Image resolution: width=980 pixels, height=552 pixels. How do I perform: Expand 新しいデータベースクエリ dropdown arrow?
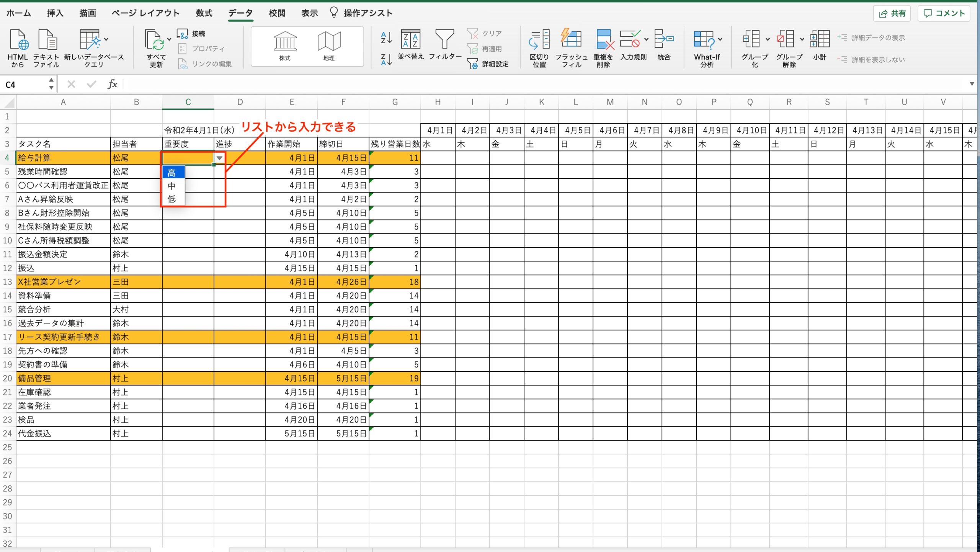coord(106,39)
